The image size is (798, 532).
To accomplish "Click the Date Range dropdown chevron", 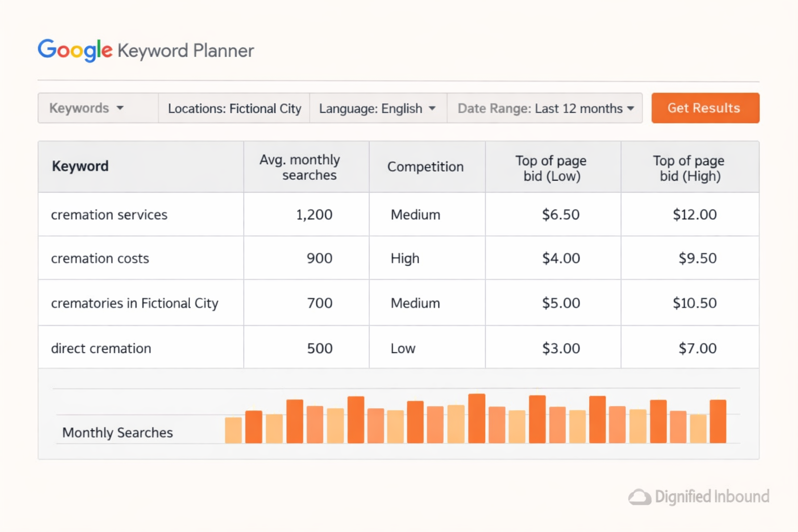I will (x=631, y=108).
